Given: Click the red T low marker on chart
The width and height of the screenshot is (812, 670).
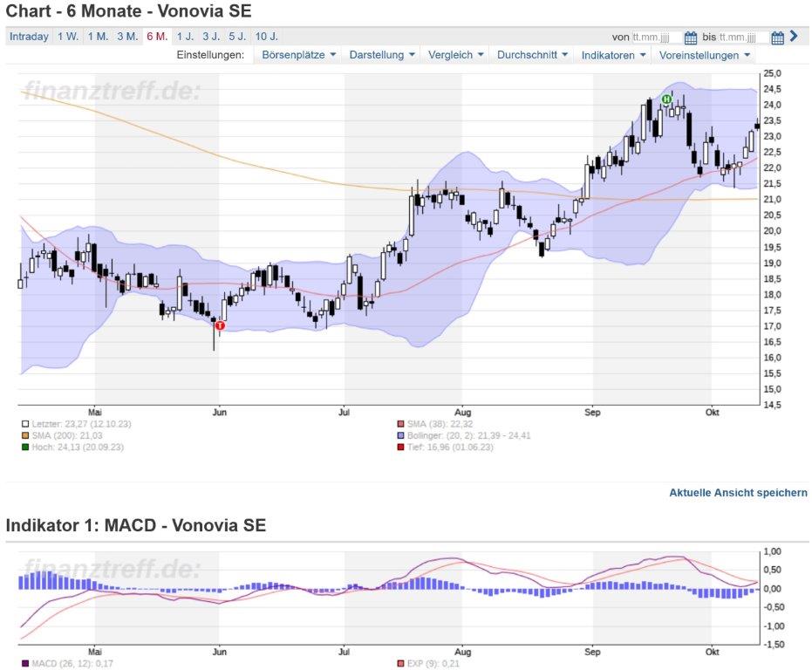Looking at the screenshot, I should coord(220,325).
